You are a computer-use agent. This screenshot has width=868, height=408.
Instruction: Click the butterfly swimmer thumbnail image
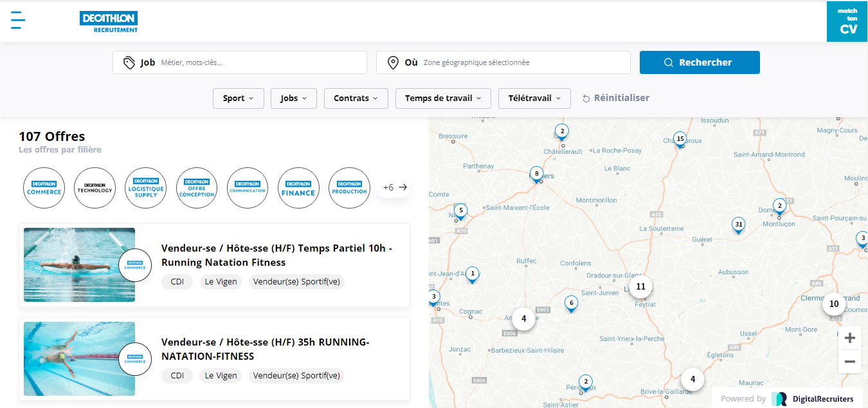[79, 264]
